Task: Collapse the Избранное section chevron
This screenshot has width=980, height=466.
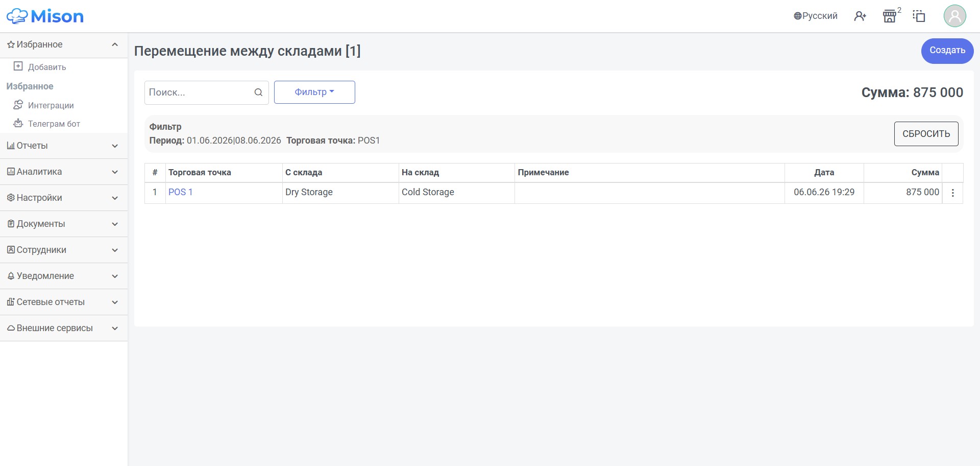Action: [115, 44]
